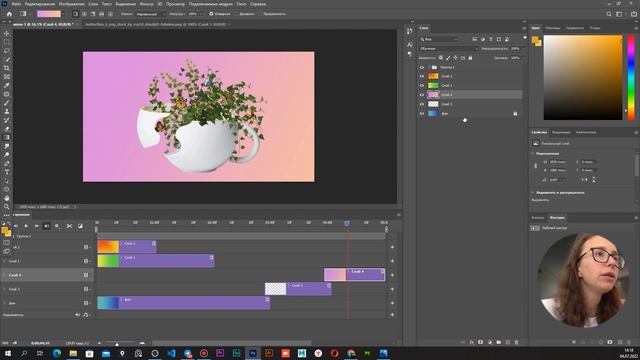
Task: Click the timeline playhead marker
Action: [347, 223]
